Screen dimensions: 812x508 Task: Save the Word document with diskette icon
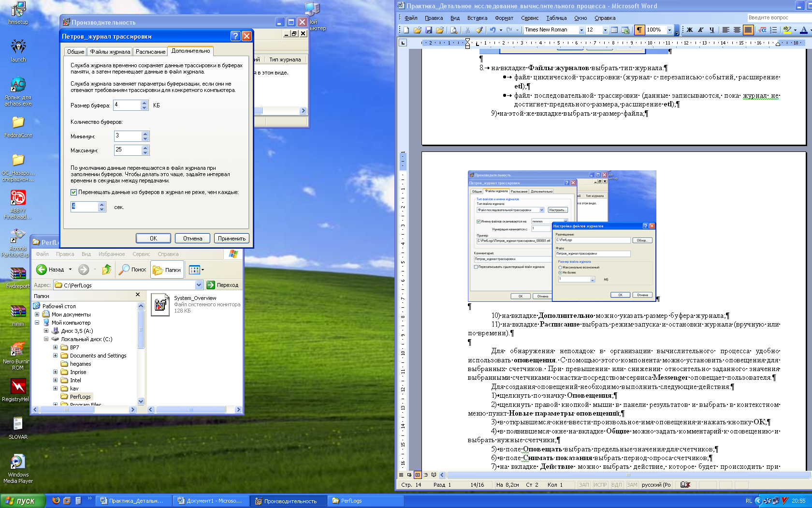pos(429,30)
